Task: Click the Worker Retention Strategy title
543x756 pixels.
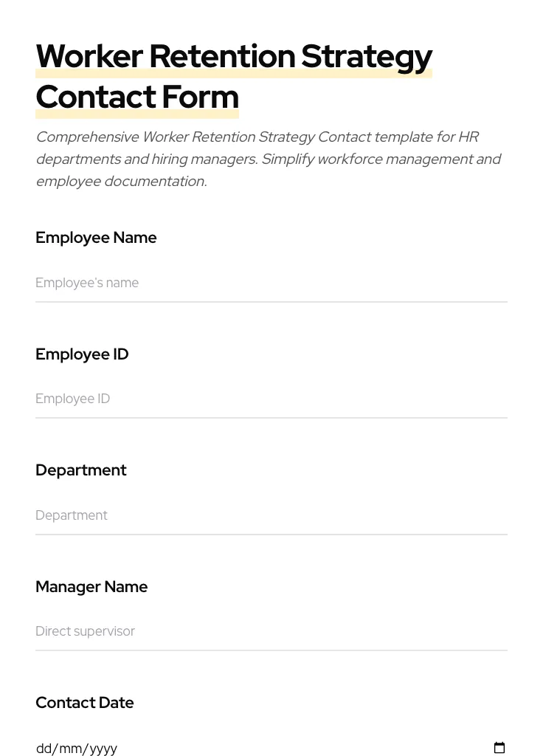Action: click(x=234, y=56)
